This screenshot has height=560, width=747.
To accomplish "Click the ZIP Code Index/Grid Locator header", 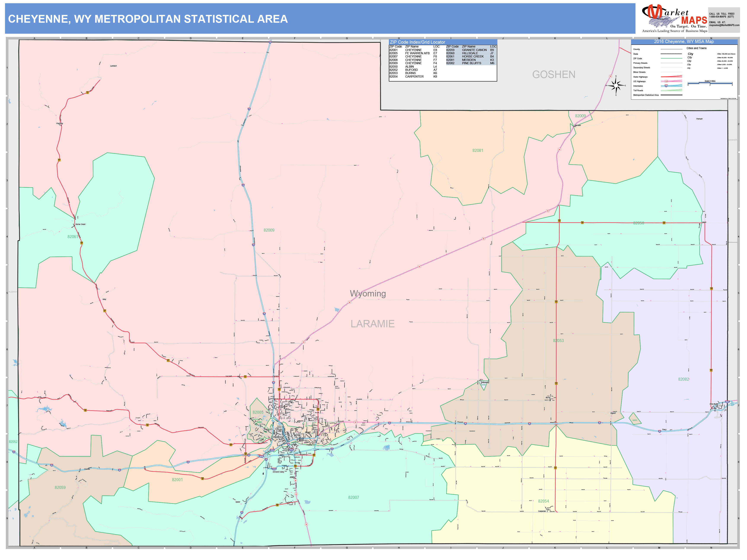I will [417, 42].
